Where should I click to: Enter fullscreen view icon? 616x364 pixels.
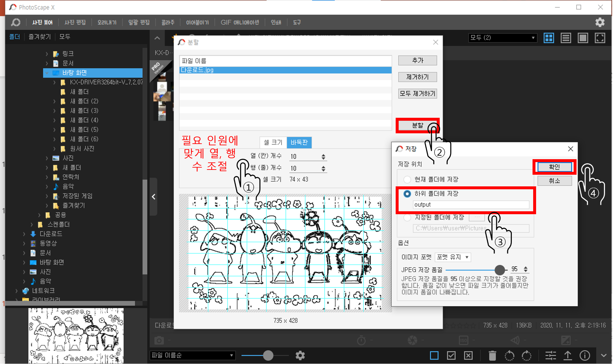pyautogui.click(x=600, y=38)
